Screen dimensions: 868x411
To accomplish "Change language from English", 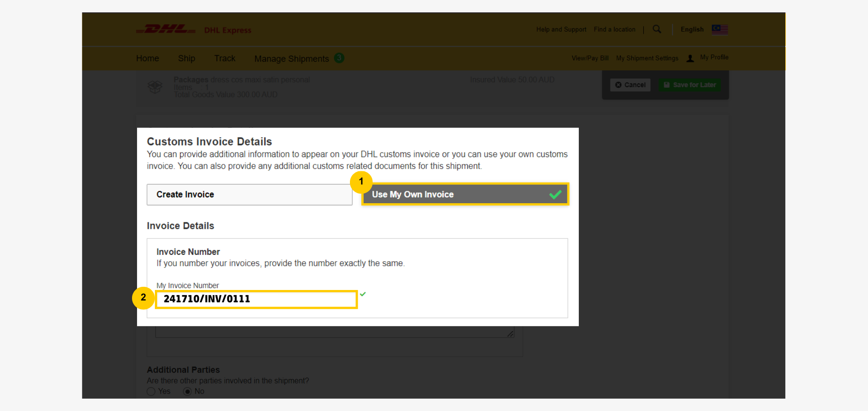I will [692, 29].
